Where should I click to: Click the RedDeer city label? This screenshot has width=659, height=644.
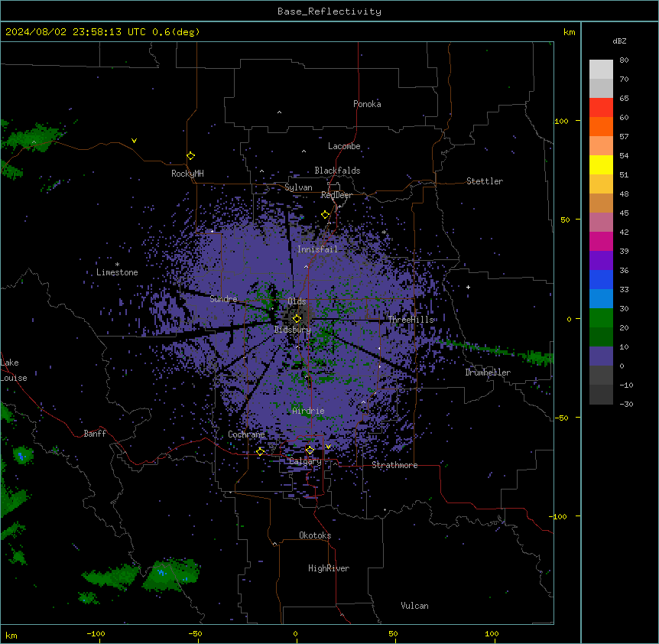[336, 195]
